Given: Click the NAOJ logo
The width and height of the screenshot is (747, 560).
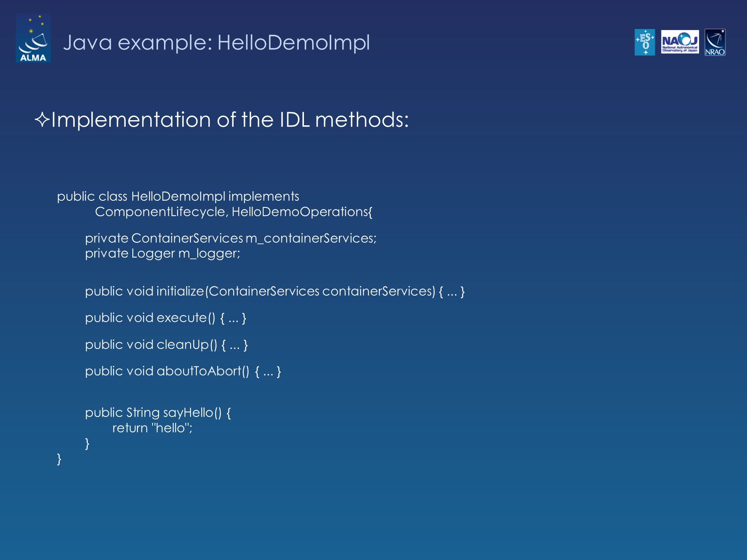Looking at the screenshot, I should [680, 42].
